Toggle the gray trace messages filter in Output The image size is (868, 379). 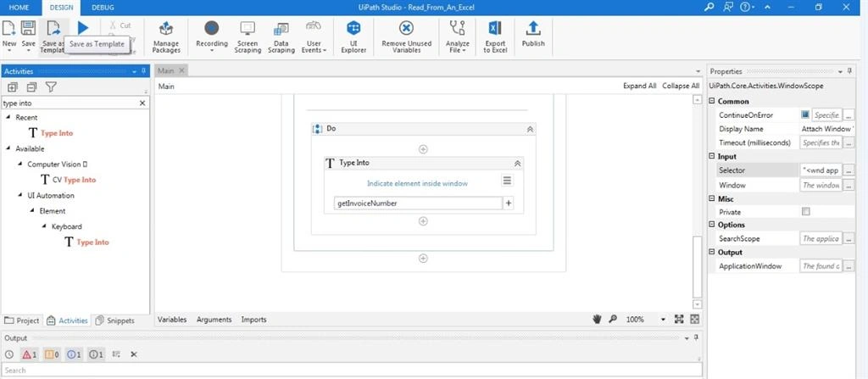click(96, 354)
